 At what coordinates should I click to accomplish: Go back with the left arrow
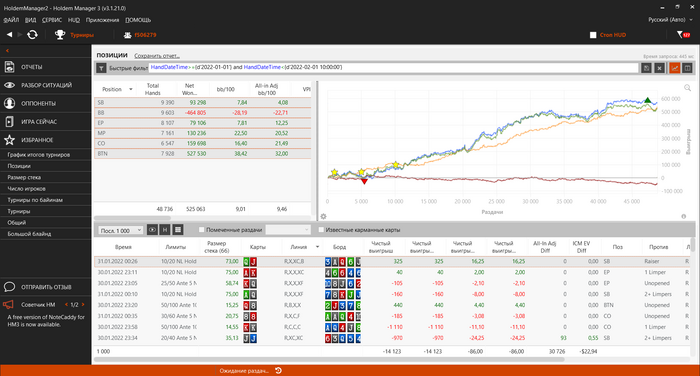[9, 34]
